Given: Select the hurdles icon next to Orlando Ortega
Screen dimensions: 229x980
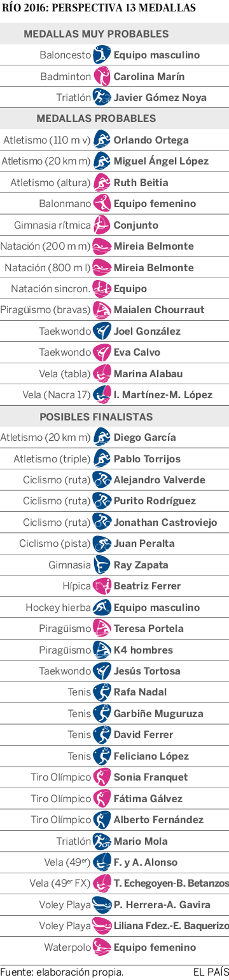Looking at the screenshot, I should pyautogui.click(x=102, y=140).
